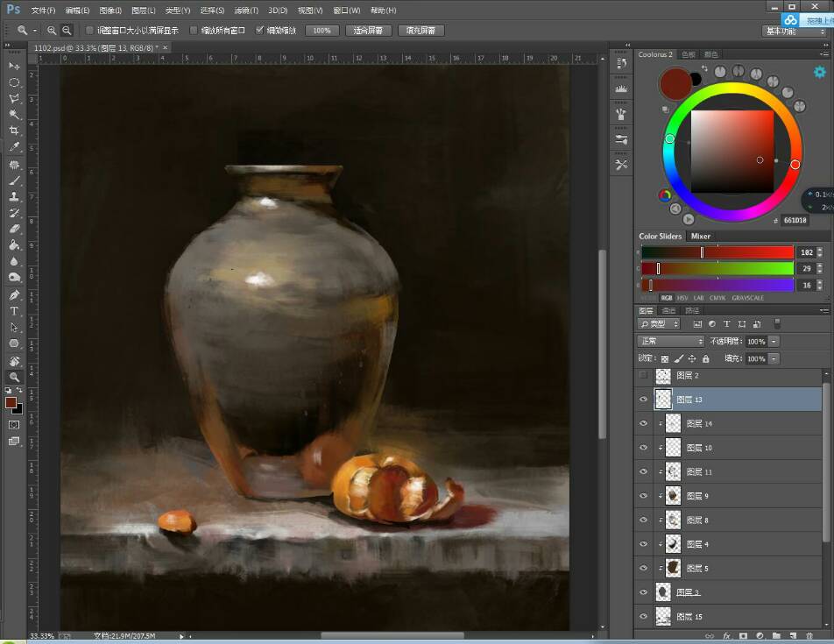Image resolution: width=834 pixels, height=644 pixels.
Task: Select the Hand tool
Action: [14, 361]
